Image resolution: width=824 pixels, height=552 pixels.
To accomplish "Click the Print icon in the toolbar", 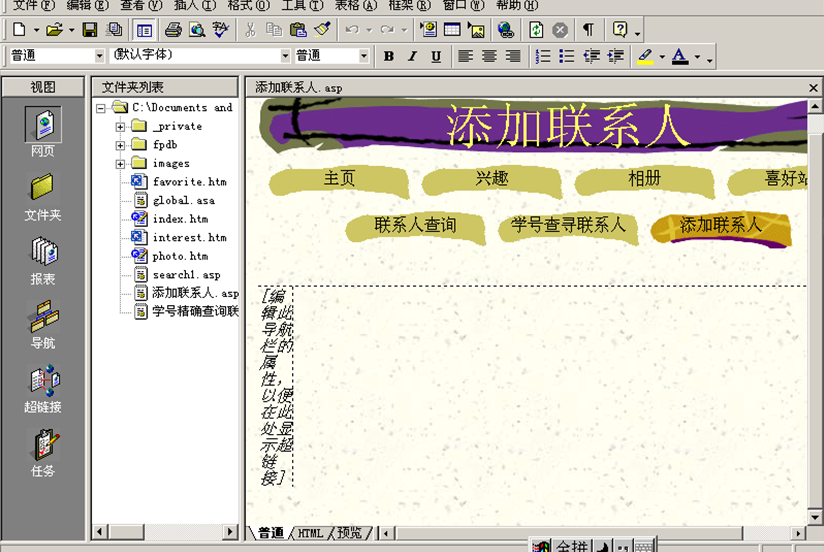I will (x=173, y=30).
